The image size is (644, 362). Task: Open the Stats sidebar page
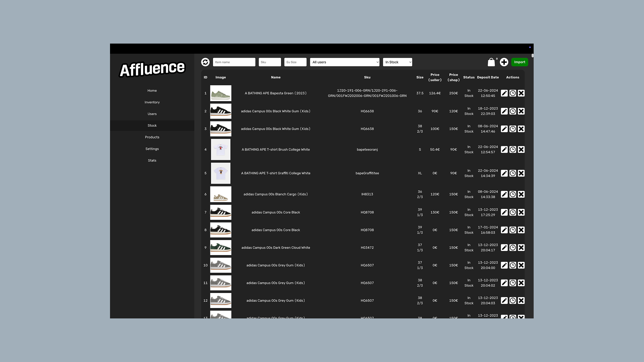(152, 161)
